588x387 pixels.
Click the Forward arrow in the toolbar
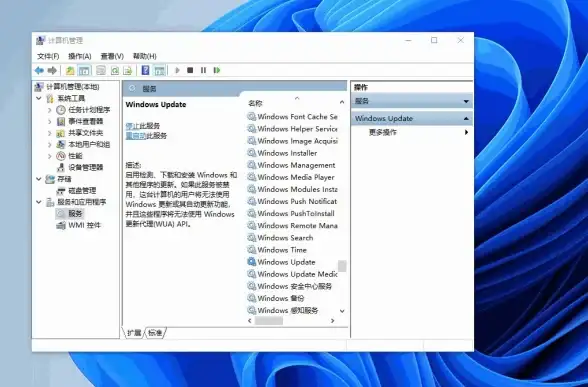click(x=52, y=70)
